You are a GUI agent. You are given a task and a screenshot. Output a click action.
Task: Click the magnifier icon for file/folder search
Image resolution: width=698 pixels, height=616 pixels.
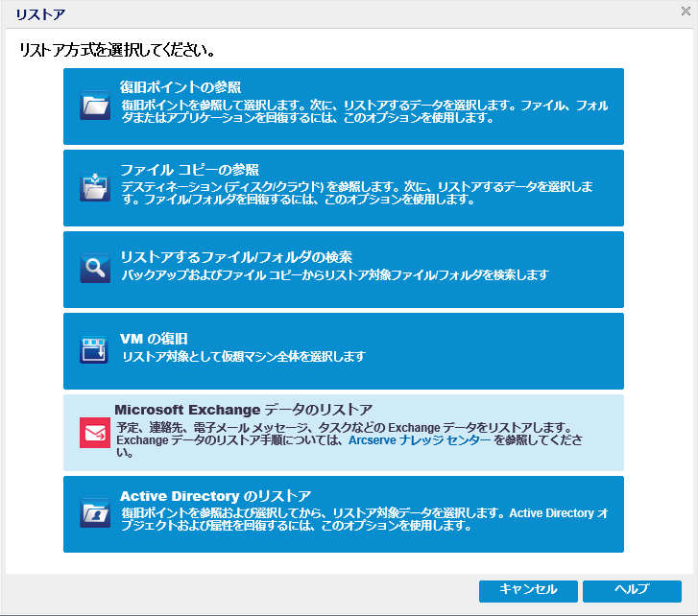[x=95, y=268]
